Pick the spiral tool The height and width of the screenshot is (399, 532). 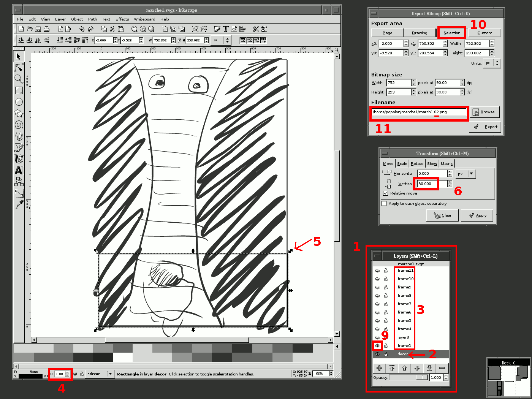(18, 125)
